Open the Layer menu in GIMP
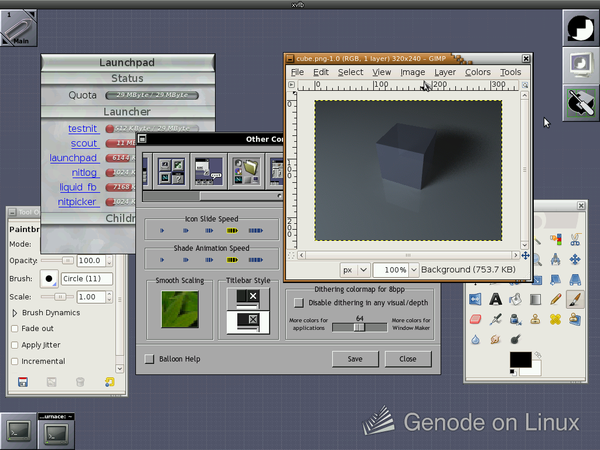The width and height of the screenshot is (600, 450). [445, 72]
